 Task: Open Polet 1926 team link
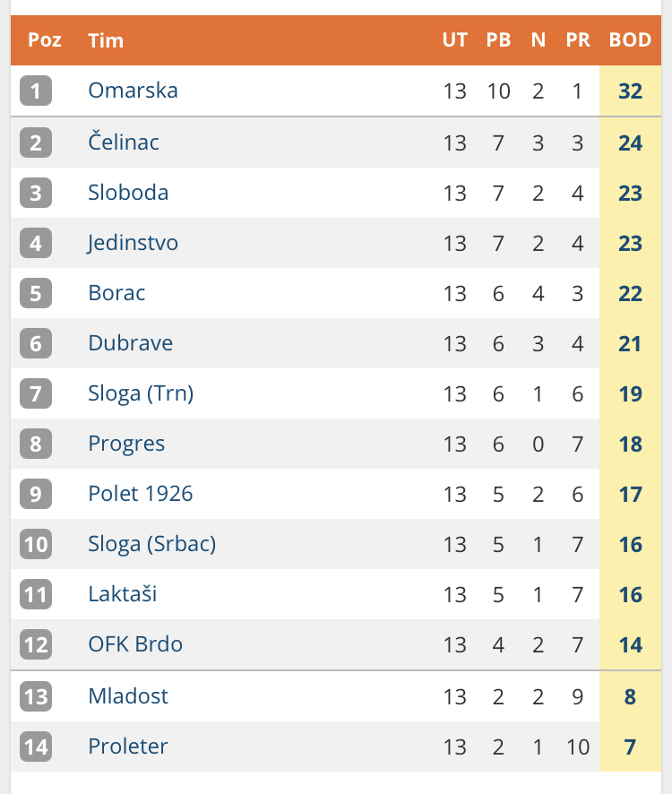tap(140, 494)
